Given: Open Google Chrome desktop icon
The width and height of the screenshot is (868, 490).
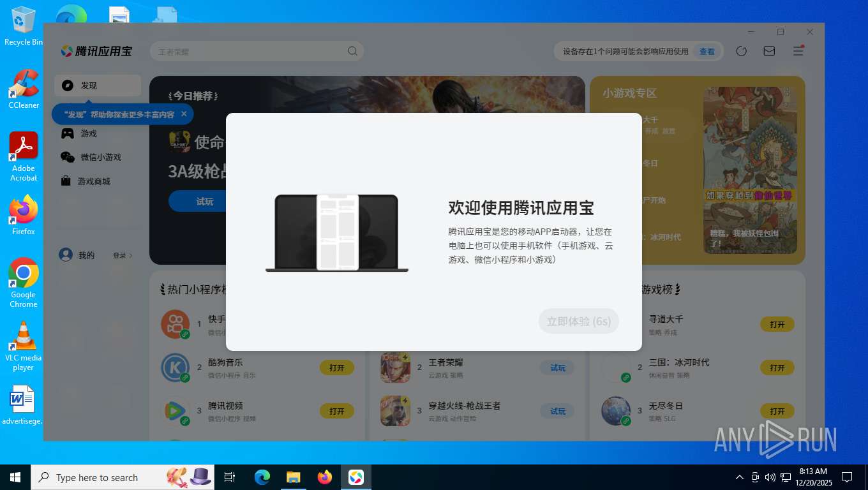Looking at the screenshot, I should point(24,283).
